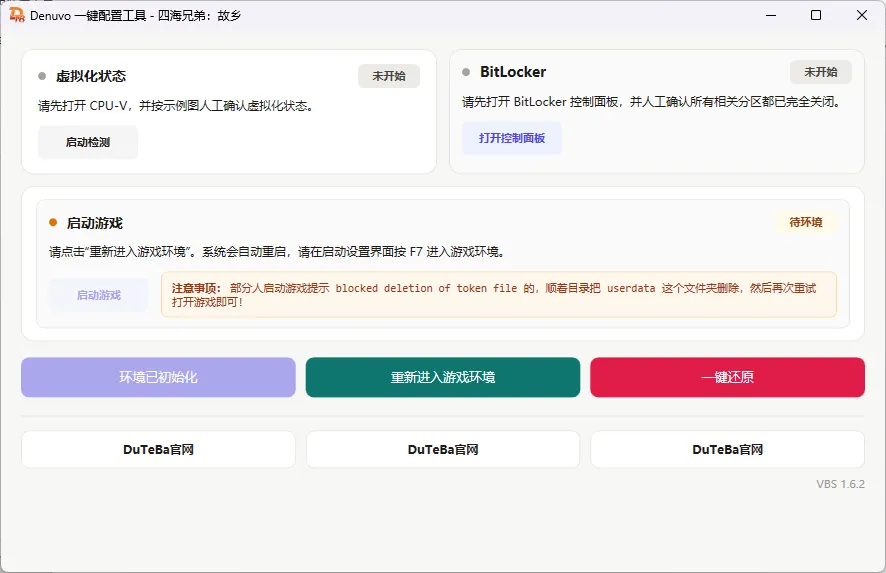
Task: Click BitLocker 控制面板 instruction text
Action: point(653,102)
